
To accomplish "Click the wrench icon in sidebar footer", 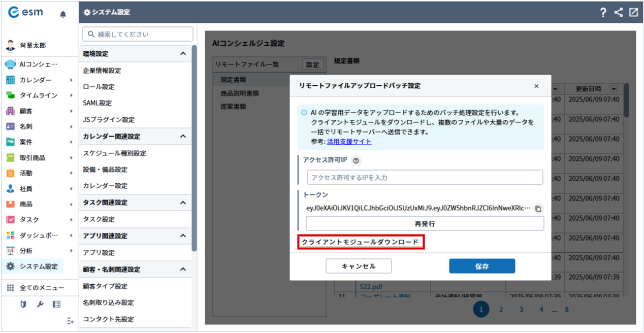I will (x=41, y=304).
